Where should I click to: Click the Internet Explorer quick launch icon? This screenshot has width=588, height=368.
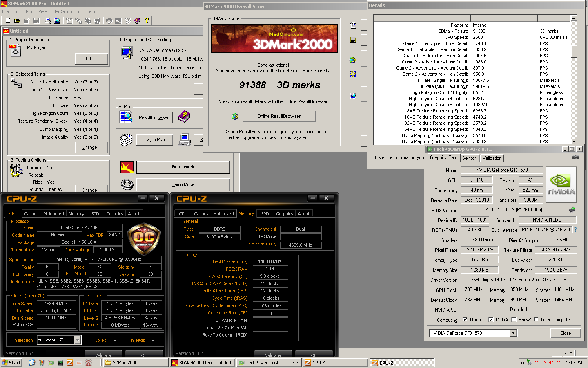pyautogui.click(x=32, y=363)
